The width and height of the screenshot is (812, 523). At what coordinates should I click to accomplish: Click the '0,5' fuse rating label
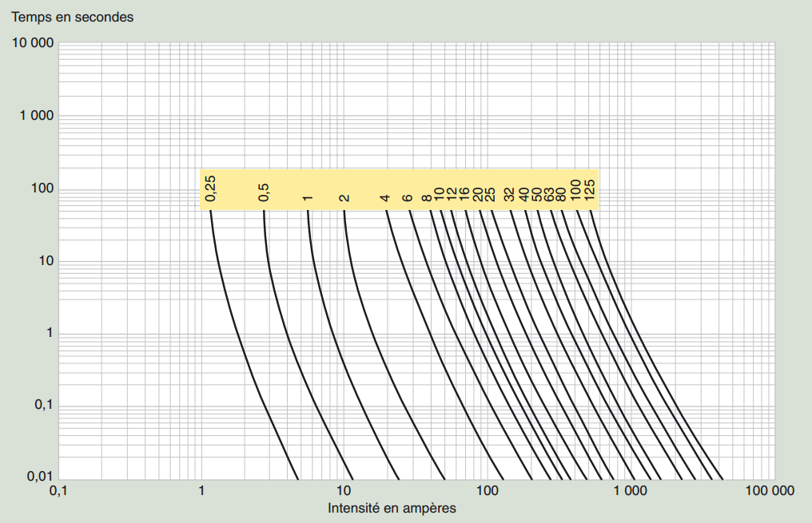click(x=264, y=192)
